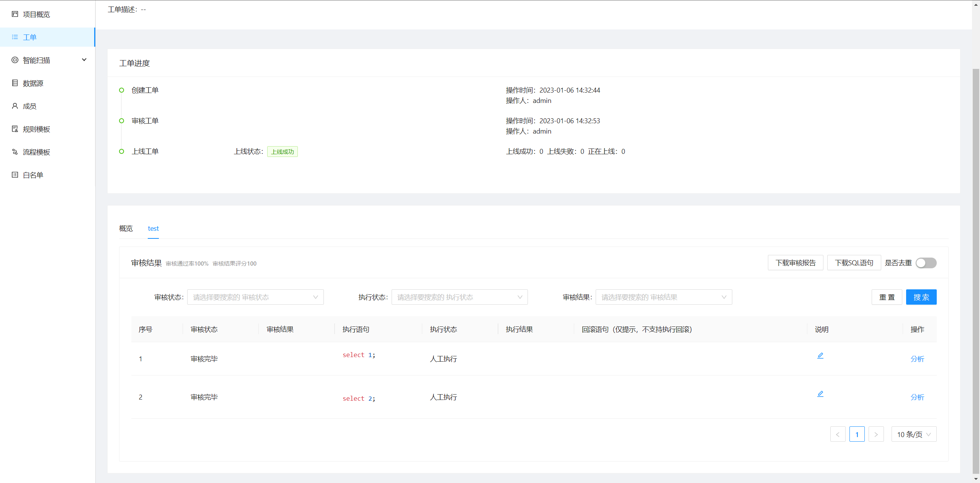Click the 流程模板 sidebar icon
This screenshot has height=483, width=980.
click(15, 152)
